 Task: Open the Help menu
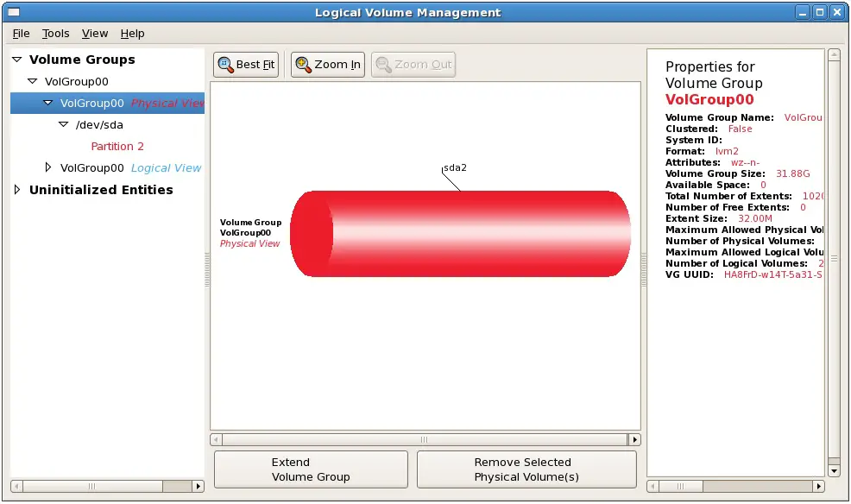coord(132,34)
